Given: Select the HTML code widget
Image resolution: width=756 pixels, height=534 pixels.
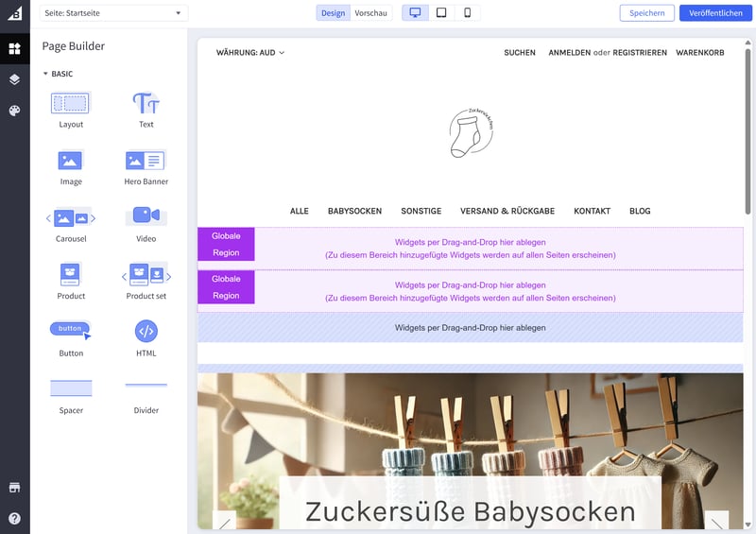Looking at the screenshot, I should pyautogui.click(x=146, y=332).
